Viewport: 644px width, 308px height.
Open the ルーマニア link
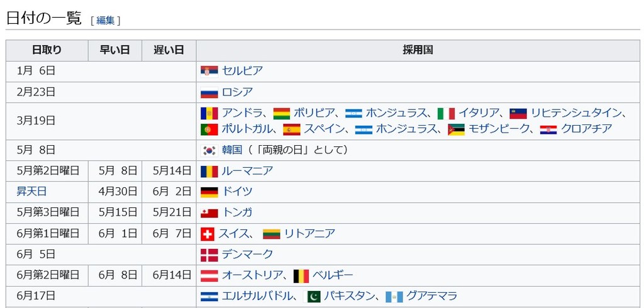[x=247, y=171]
